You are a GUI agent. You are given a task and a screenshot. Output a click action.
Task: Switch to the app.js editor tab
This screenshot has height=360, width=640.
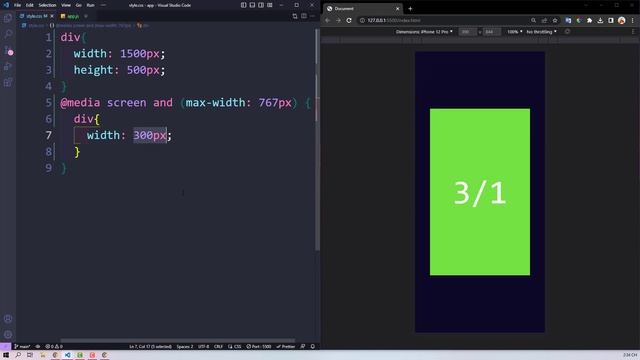click(x=73, y=16)
